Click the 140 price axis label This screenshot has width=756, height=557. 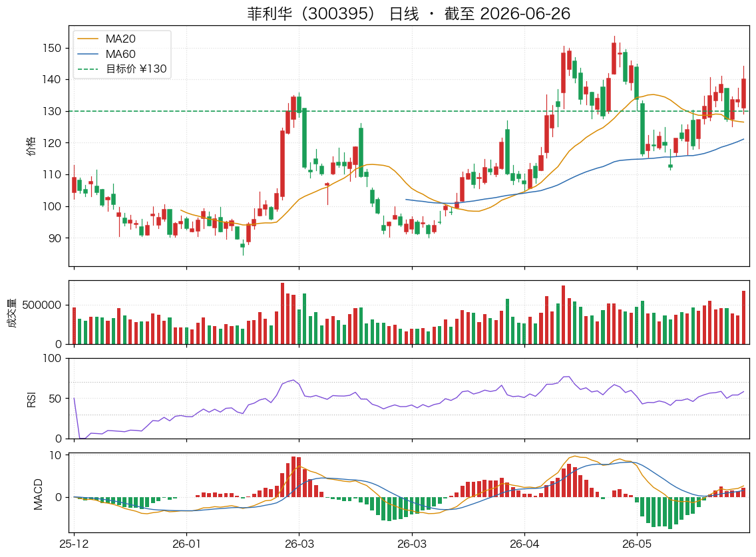[52, 80]
